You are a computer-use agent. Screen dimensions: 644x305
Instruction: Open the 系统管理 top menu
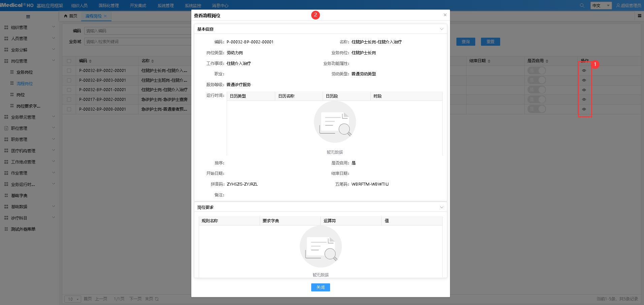pos(165,6)
